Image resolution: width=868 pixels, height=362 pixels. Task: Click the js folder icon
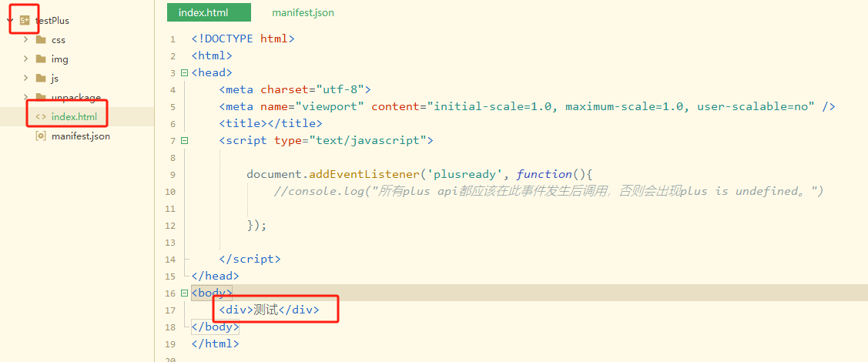pos(41,78)
